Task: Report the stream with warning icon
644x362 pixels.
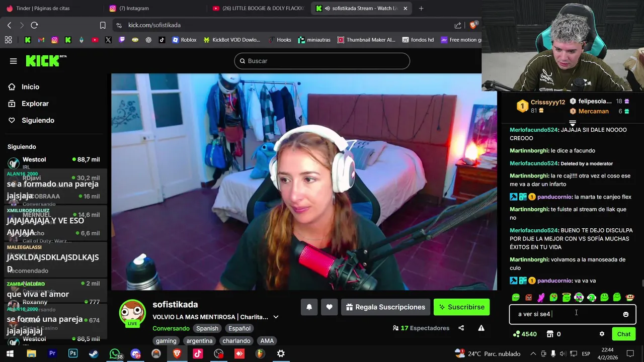Action: point(481,328)
